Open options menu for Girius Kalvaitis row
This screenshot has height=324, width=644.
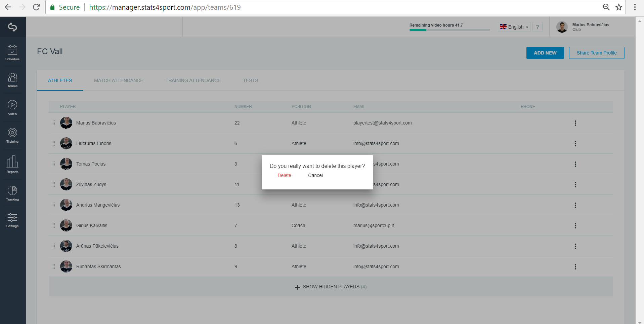pyautogui.click(x=575, y=226)
